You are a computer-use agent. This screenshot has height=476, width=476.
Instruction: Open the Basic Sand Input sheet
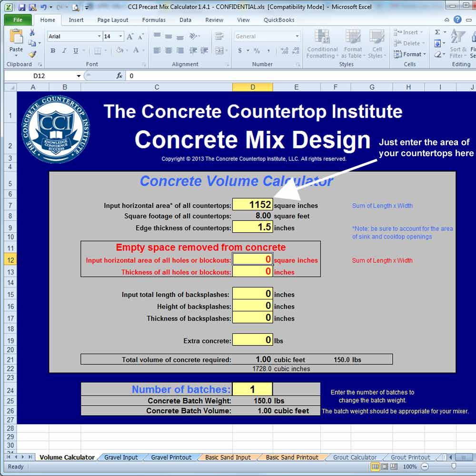228,457
